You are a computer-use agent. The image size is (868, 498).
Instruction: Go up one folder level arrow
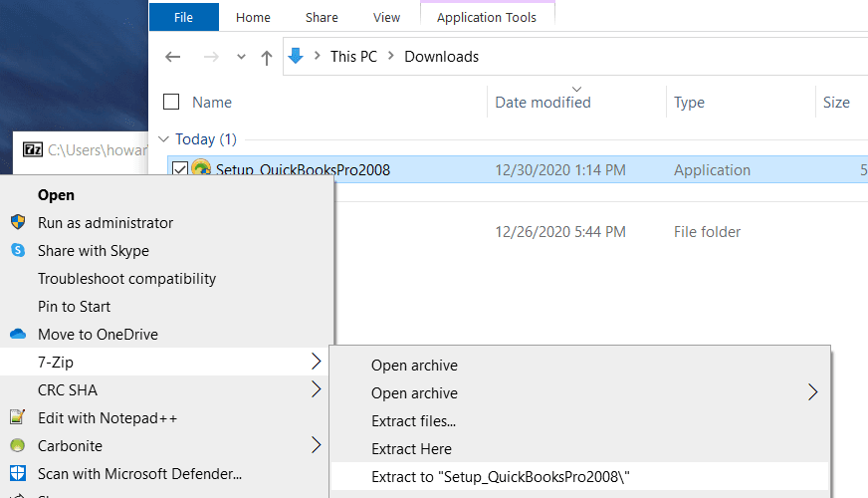(x=266, y=57)
